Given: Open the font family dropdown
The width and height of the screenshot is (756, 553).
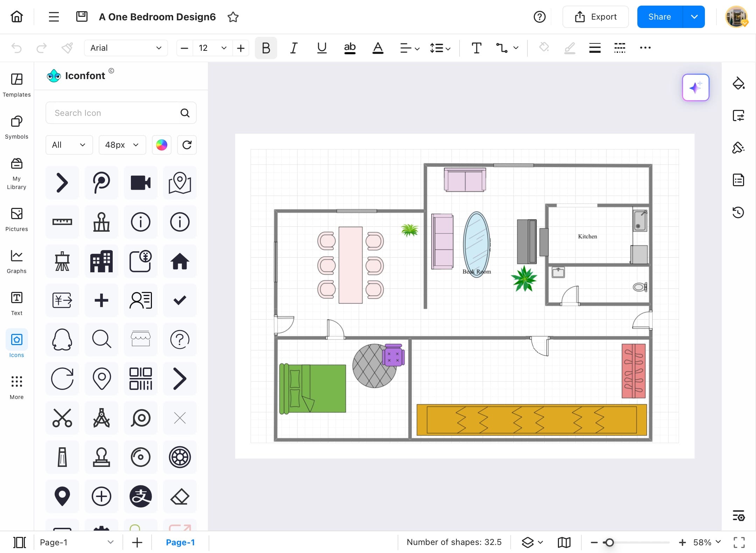Looking at the screenshot, I should [126, 48].
